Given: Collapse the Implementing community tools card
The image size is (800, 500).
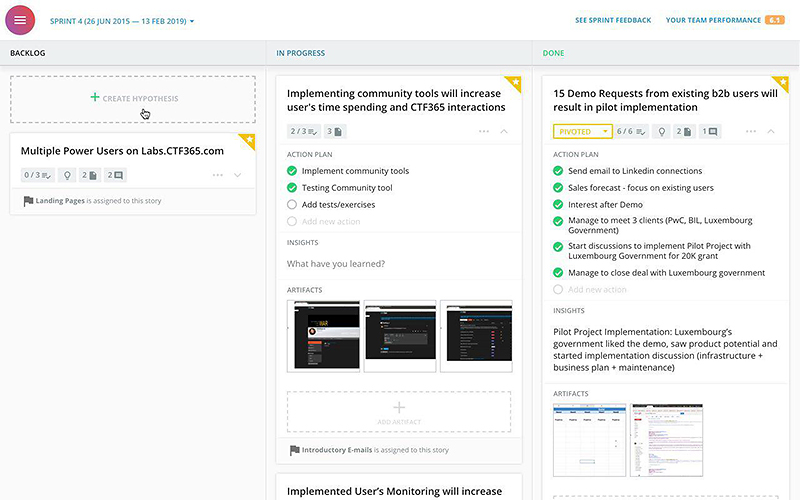Looking at the screenshot, I should (504, 132).
